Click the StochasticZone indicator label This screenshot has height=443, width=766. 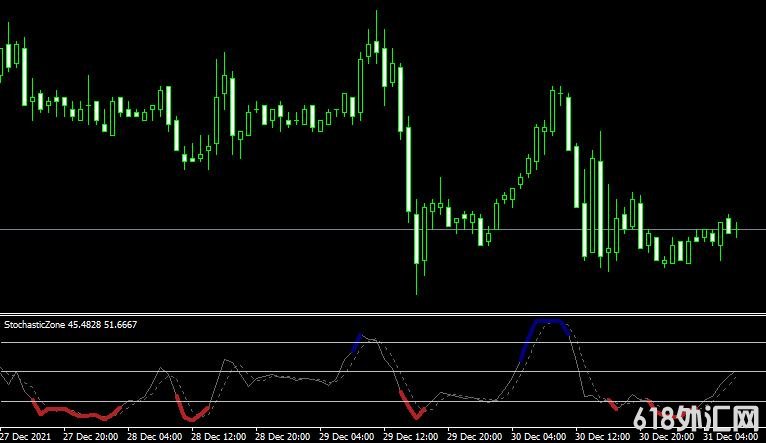(70, 324)
